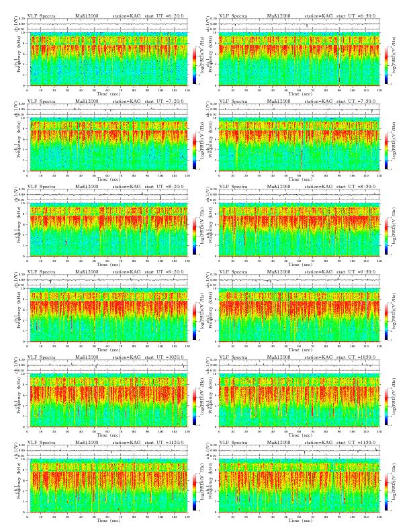Click the PSD color bar of the 7:50:0 plot

387,150
